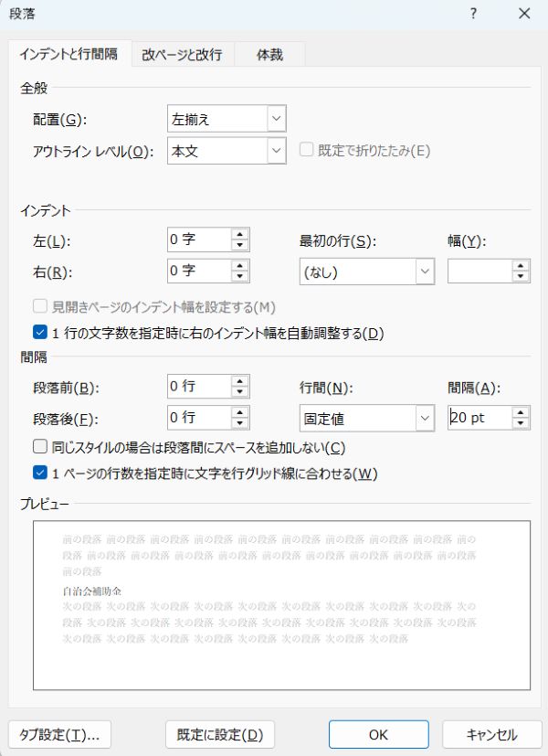This screenshot has height=756, width=548.
Task: Click the 既定に設定 button
Action: 220,734
